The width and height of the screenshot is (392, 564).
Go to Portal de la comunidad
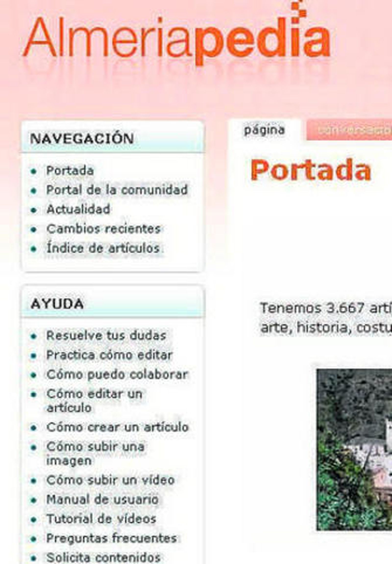click(x=117, y=190)
